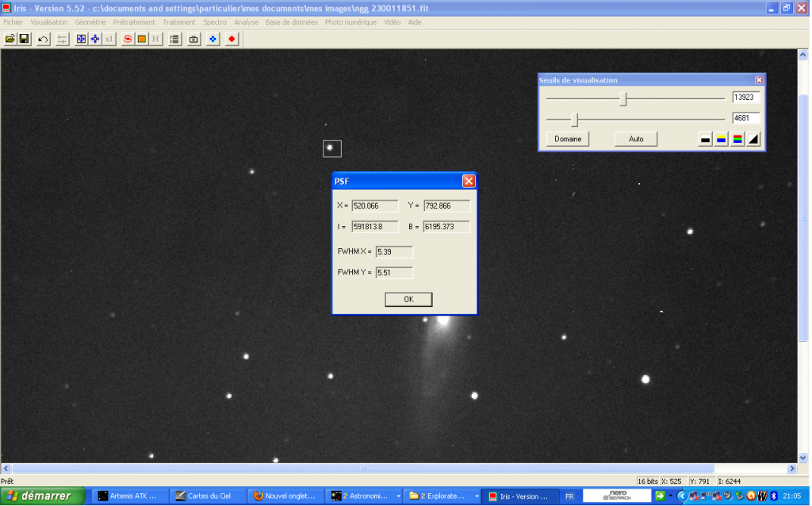Click the red acquisition stop icon
Screen dimensions: 812x506
click(231, 39)
